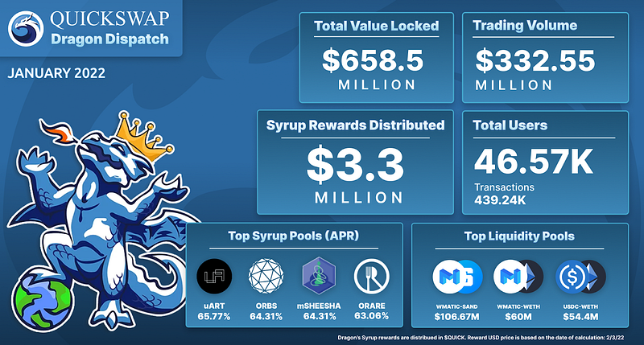Click the 'WMATIC-SAND' label
The image size is (644, 345).
click(x=456, y=307)
